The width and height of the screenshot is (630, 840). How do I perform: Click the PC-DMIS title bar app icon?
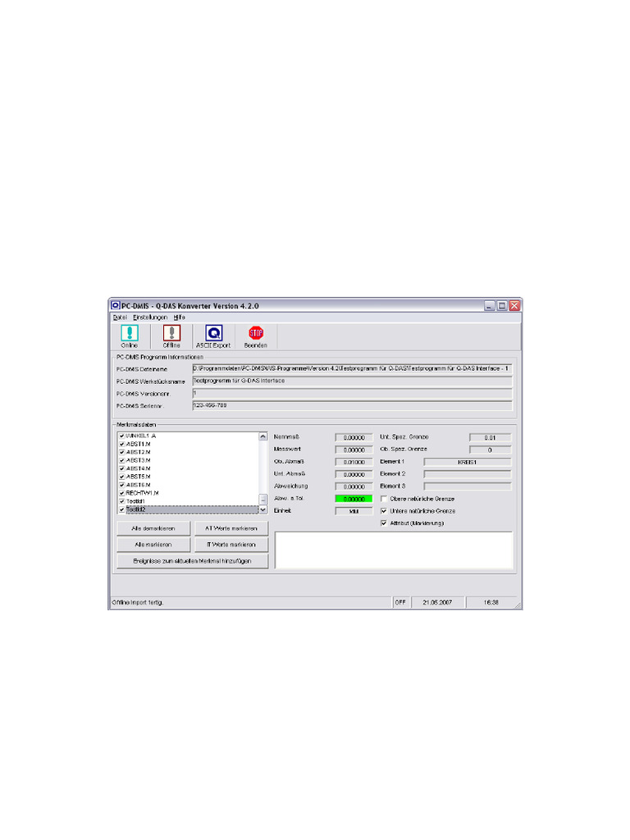click(115, 305)
